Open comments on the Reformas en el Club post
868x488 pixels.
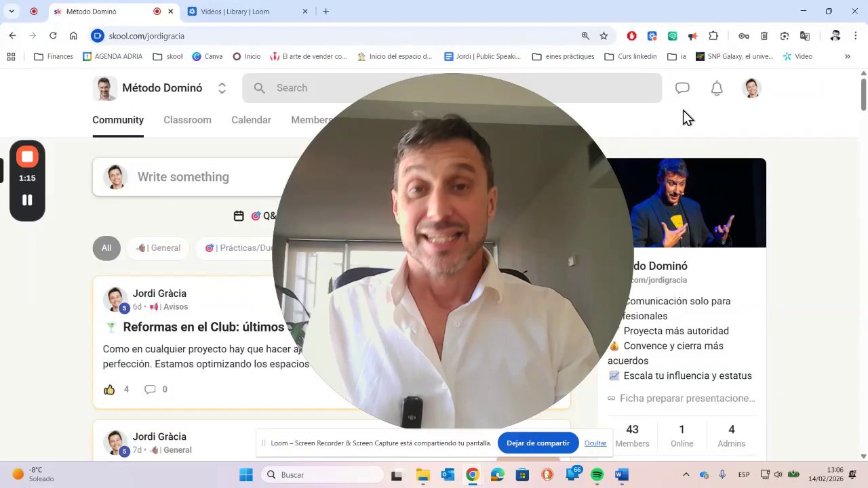click(150, 389)
